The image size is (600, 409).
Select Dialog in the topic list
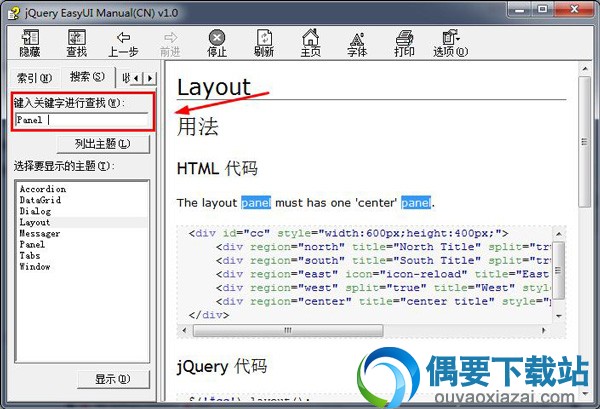point(35,211)
